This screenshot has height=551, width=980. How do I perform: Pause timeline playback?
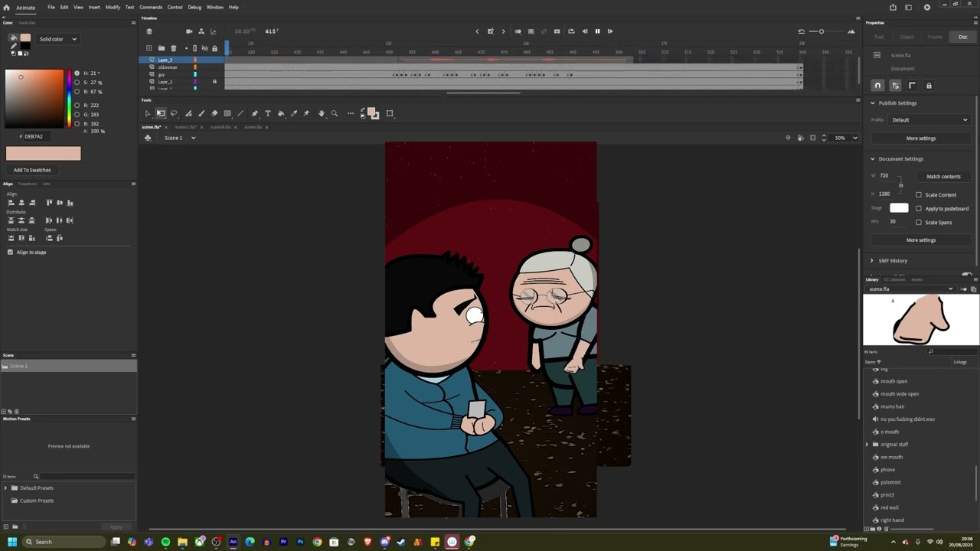(597, 31)
